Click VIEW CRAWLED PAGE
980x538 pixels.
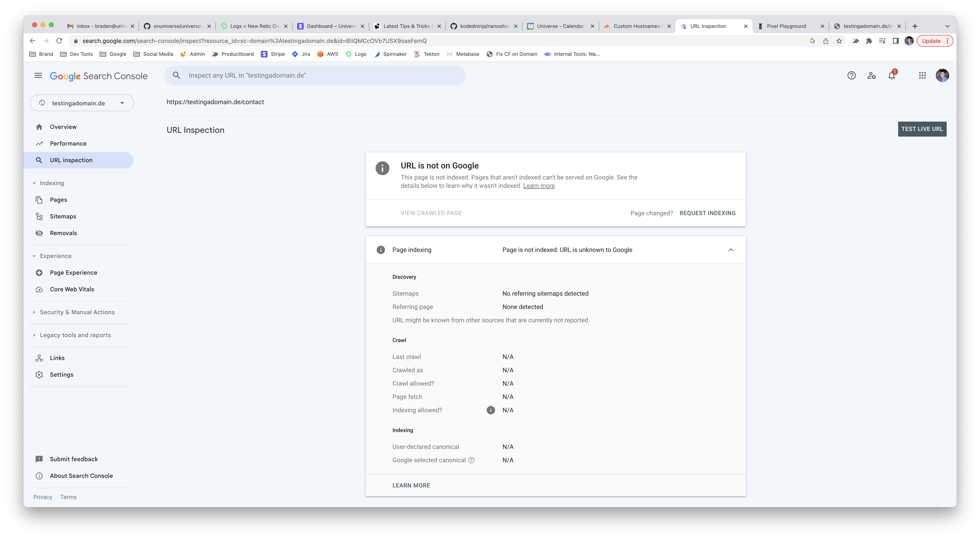[431, 213]
